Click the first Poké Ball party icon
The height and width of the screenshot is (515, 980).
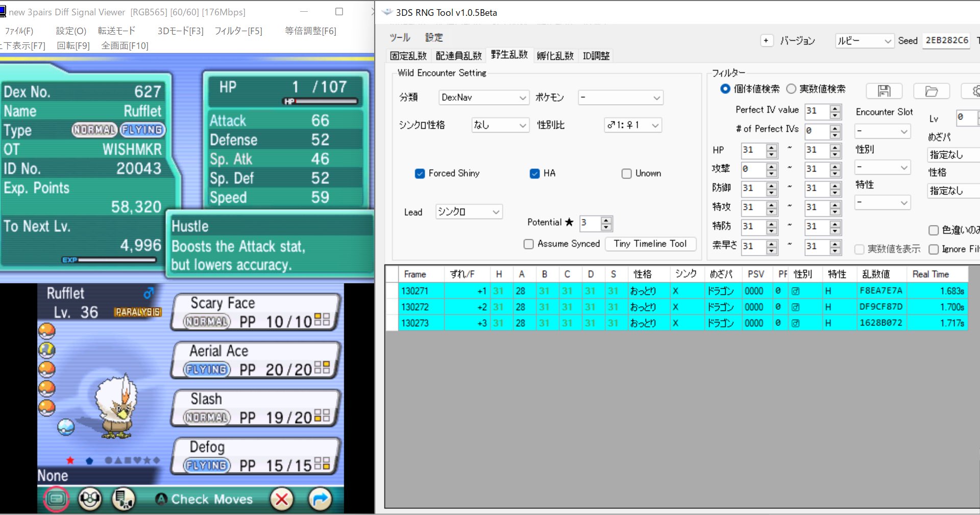click(47, 331)
